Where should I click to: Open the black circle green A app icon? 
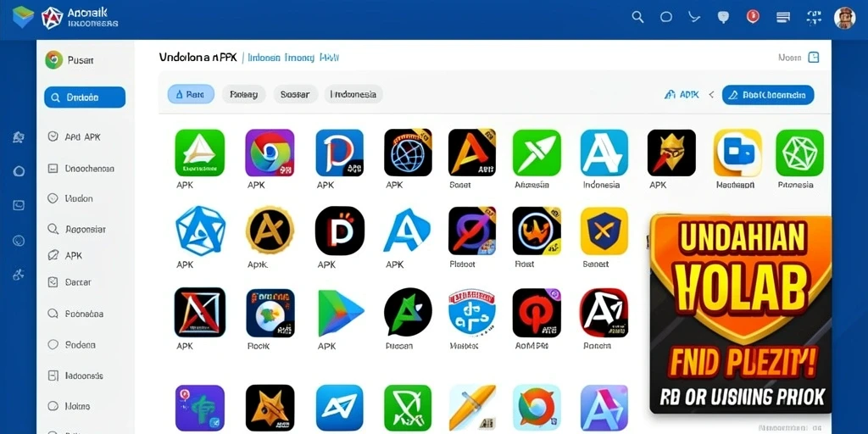408,312
